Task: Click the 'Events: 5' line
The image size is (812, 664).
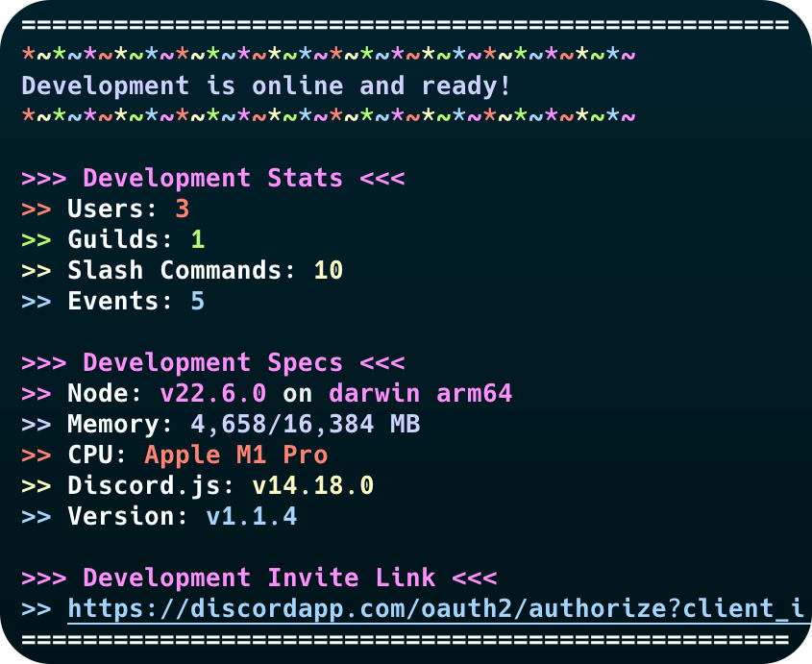Action: [x=113, y=301]
